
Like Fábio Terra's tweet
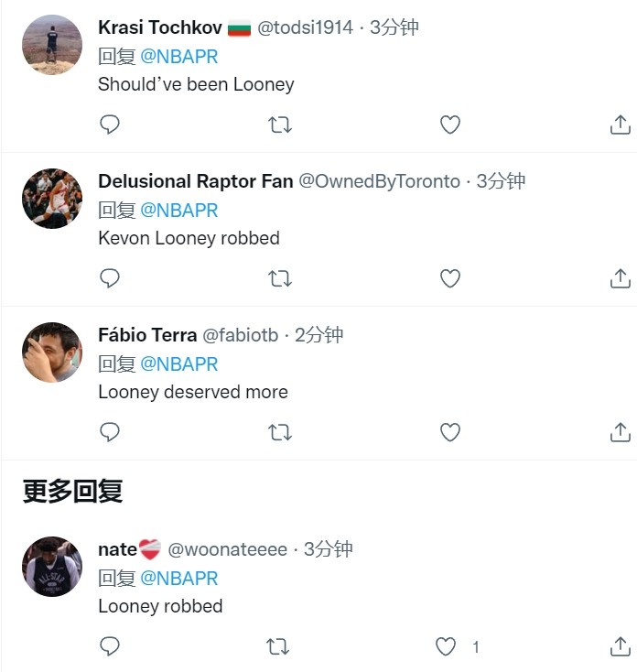pyautogui.click(x=449, y=432)
